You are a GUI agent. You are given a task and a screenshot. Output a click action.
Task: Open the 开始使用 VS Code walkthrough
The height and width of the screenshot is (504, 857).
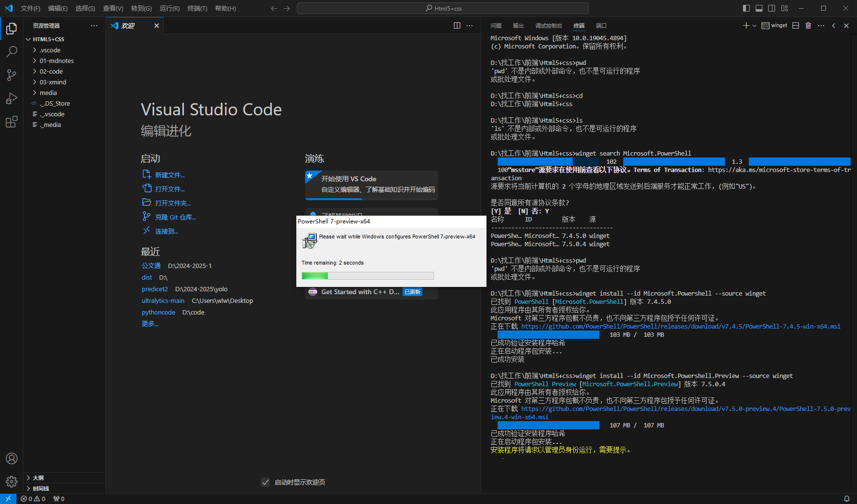(372, 185)
